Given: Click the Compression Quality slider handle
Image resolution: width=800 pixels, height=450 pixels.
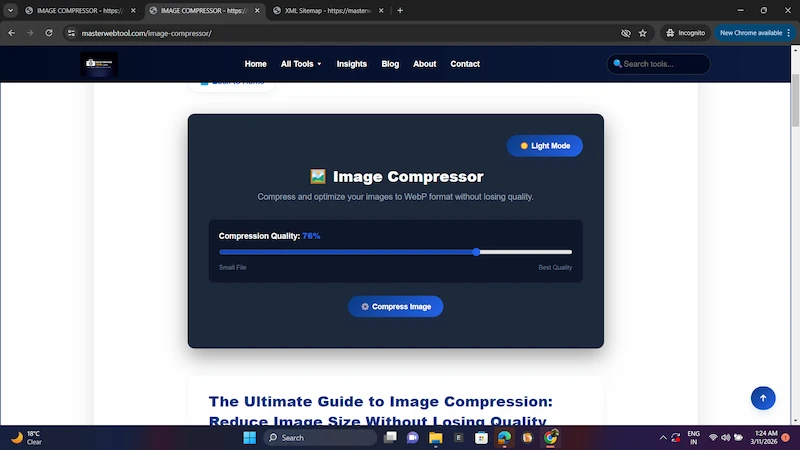Looking at the screenshot, I should coord(476,252).
